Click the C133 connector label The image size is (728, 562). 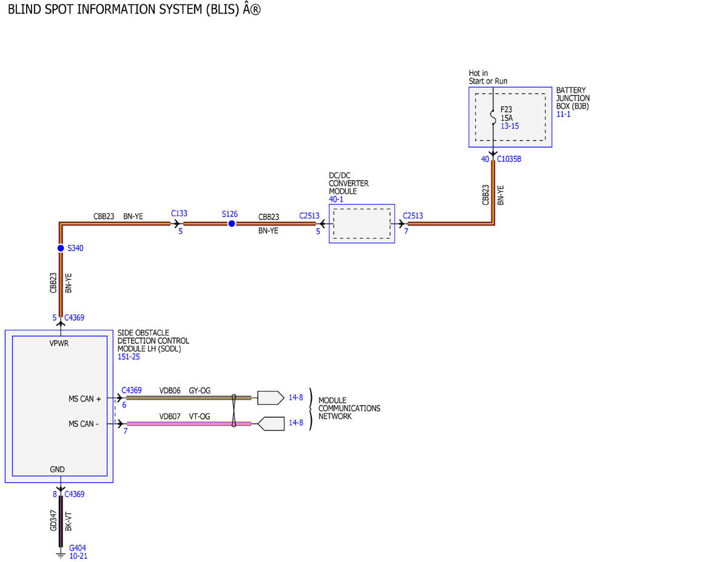(179, 213)
